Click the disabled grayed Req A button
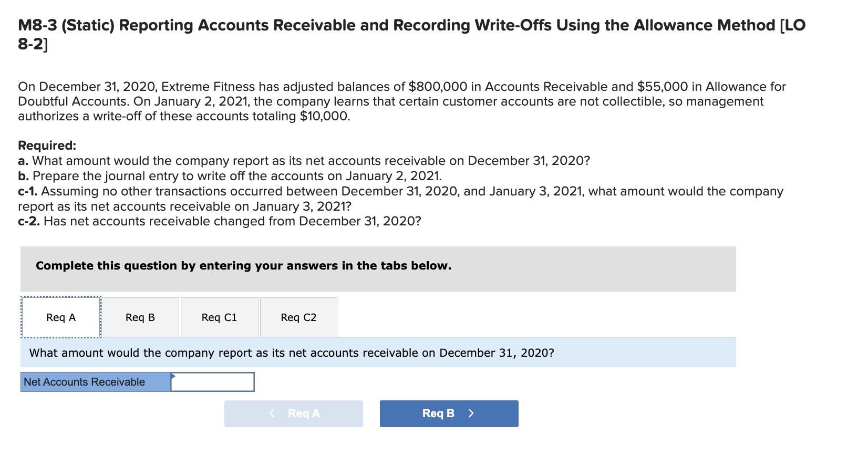This screenshot has width=868, height=476. [293, 413]
